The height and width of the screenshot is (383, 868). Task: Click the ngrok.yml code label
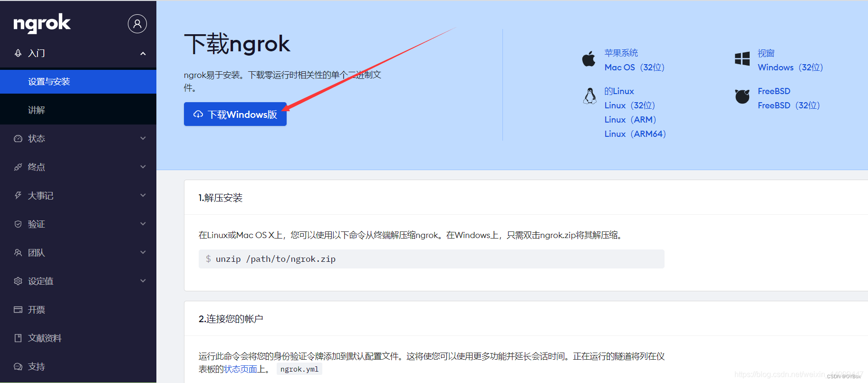click(x=299, y=369)
